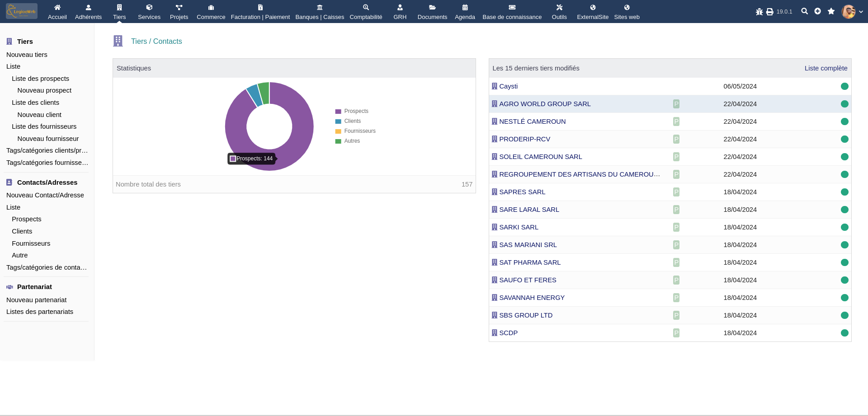Open Clients under Contacts list
Image resolution: width=868 pixels, height=416 pixels.
point(22,231)
